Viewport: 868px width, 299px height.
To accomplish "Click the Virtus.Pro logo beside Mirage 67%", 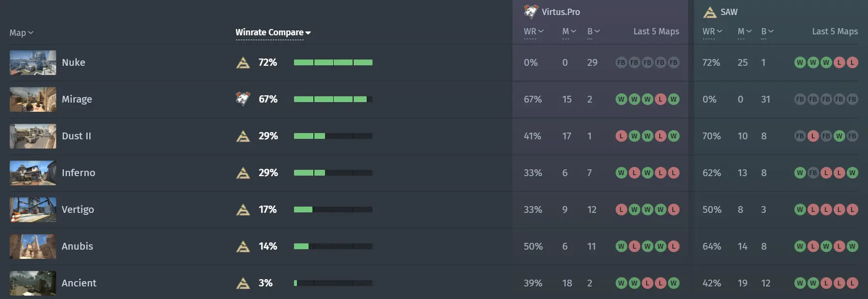I will [243, 99].
